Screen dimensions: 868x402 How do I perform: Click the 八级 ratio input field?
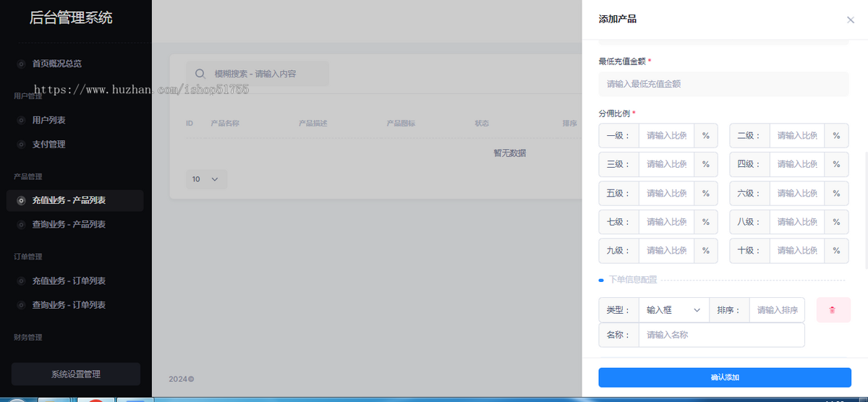pyautogui.click(x=797, y=222)
